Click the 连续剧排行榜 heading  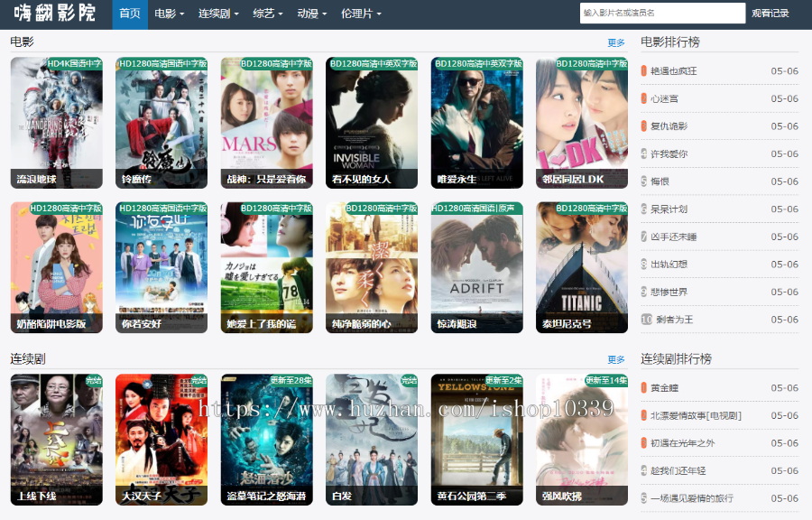[x=676, y=359]
